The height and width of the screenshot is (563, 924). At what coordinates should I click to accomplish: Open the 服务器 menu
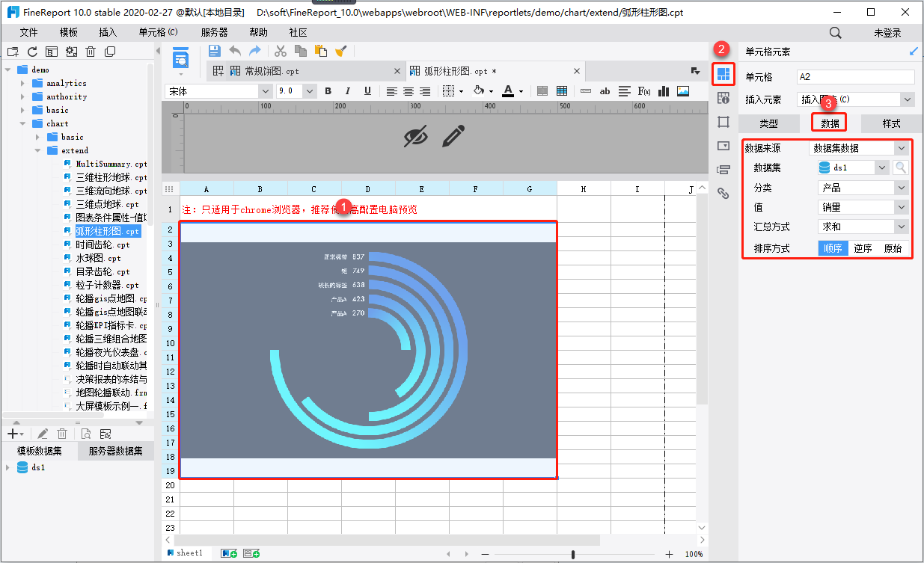click(x=214, y=33)
